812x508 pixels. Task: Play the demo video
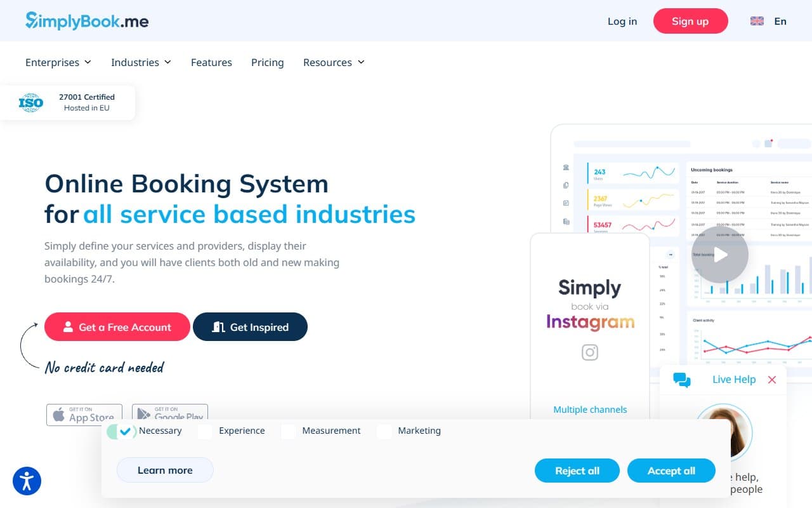(x=720, y=254)
